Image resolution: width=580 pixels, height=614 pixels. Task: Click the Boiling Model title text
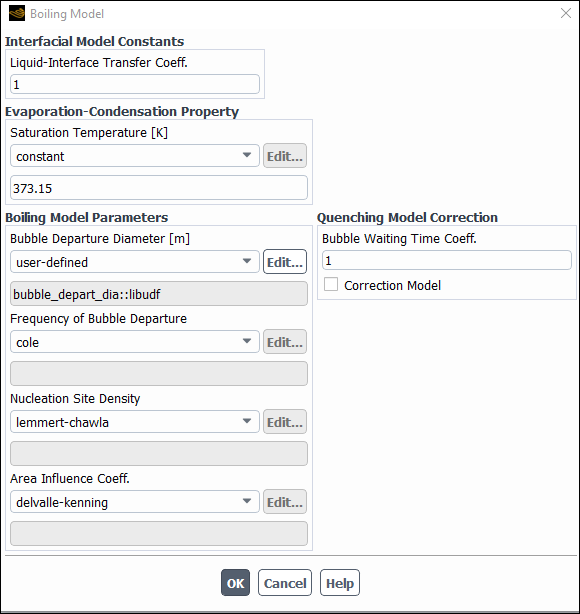[x=67, y=14]
